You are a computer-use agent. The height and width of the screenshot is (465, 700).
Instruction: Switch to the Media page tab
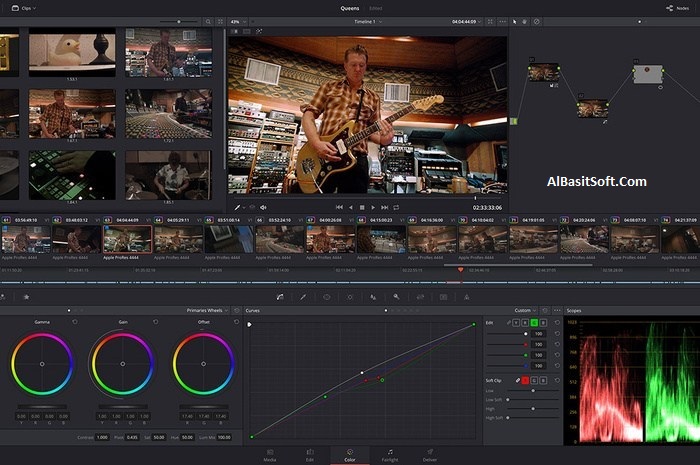[270, 455]
